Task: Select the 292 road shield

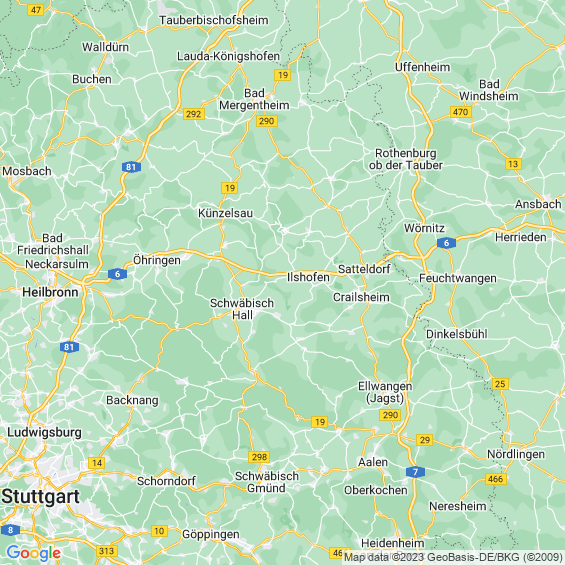Action: 194,114
